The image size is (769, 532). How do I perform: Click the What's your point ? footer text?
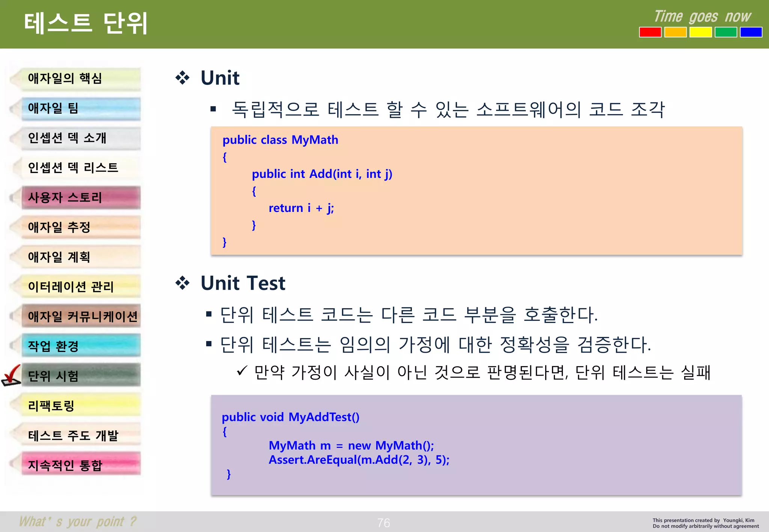[78, 521]
